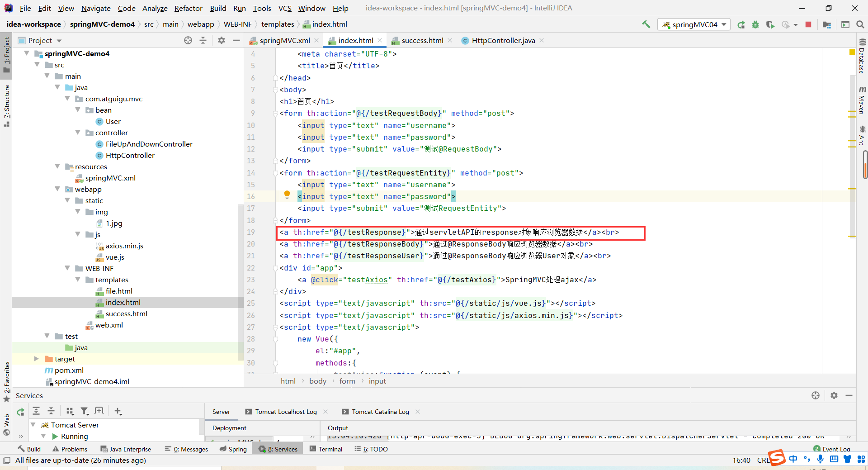Viewport: 868px width, 470px height.
Task: Click Run Anything icon in toolbar
Action: coord(845,24)
